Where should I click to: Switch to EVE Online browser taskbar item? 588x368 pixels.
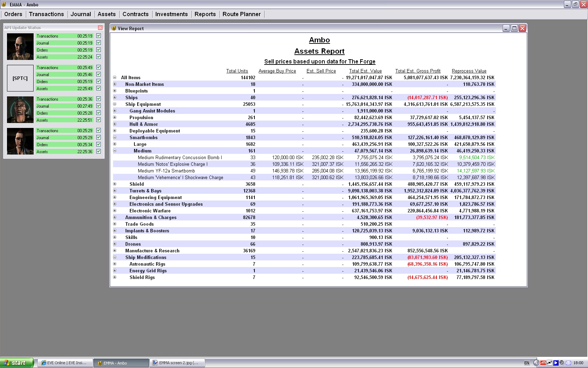click(x=65, y=363)
